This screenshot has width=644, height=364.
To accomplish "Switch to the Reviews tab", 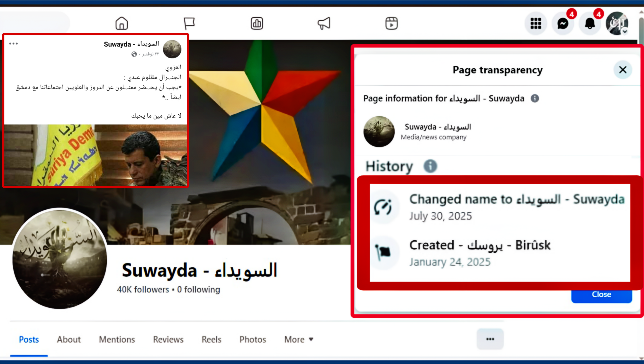I will 168,339.
